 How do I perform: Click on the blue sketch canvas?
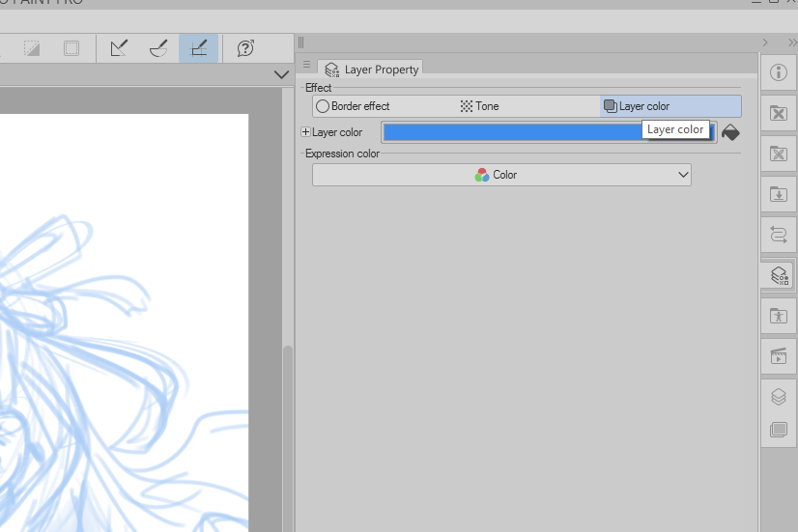tap(125, 322)
